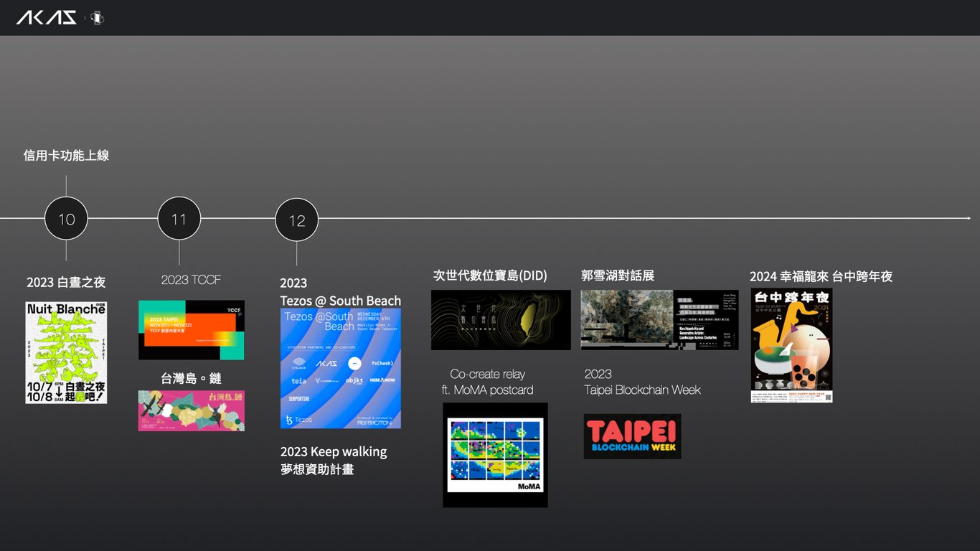Open the 2023 TCCF orange banner image
The height and width of the screenshot is (551, 980).
[x=192, y=330]
